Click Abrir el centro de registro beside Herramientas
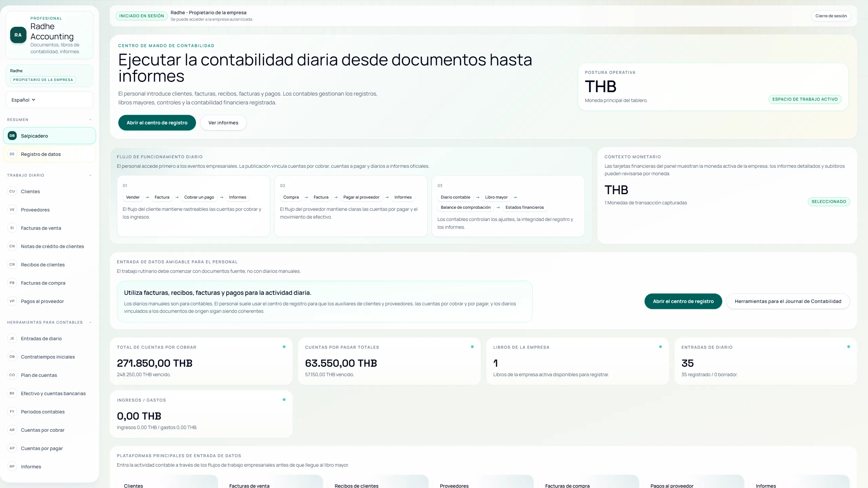868x488 pixels. click(683, 301)
